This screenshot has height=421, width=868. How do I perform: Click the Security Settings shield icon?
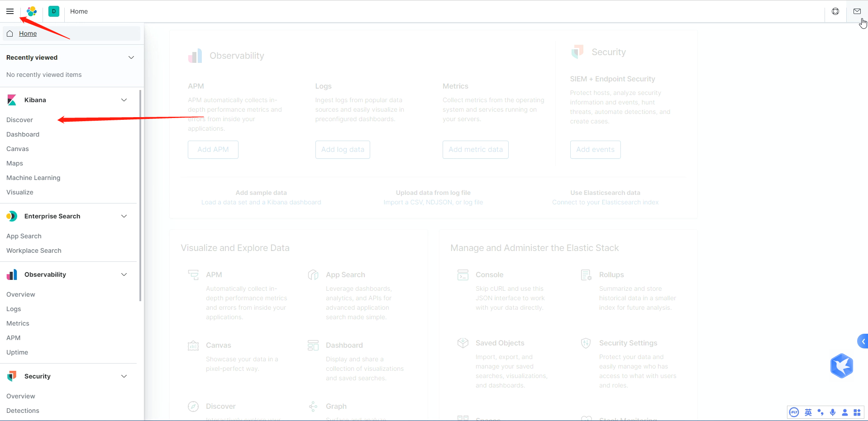pyautogui.click(x=586, y=343)
